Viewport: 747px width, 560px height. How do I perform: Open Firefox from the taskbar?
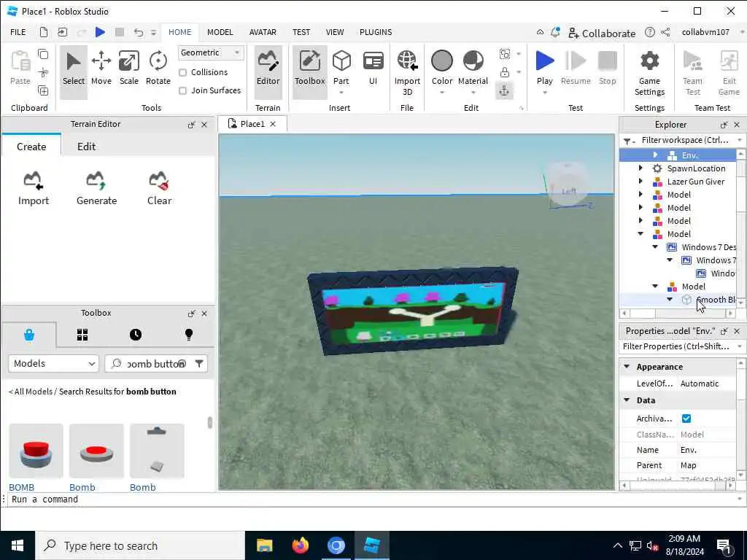(x=300, y=545)
